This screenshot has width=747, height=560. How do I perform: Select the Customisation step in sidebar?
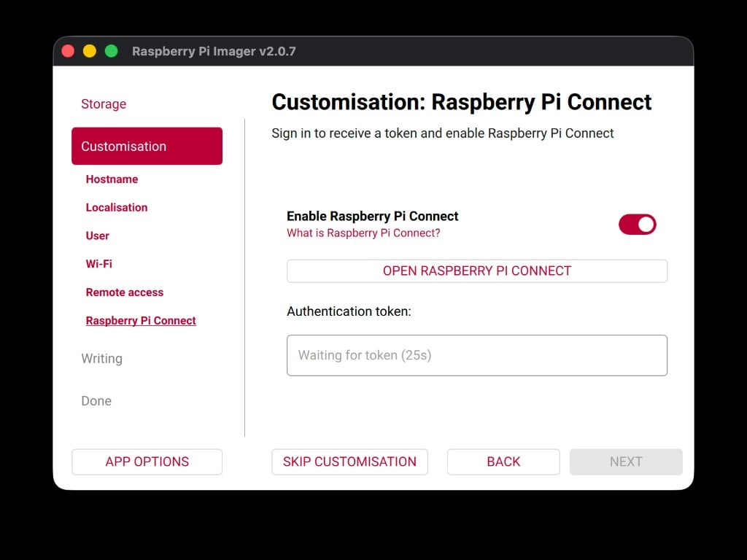147,146
